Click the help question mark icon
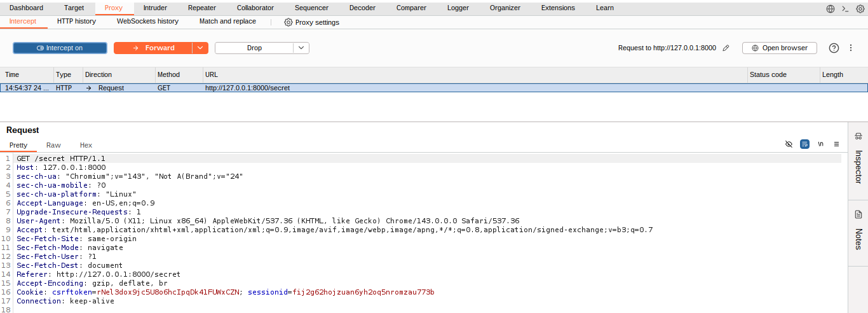The image size is (868, 313). pos(834,48)
